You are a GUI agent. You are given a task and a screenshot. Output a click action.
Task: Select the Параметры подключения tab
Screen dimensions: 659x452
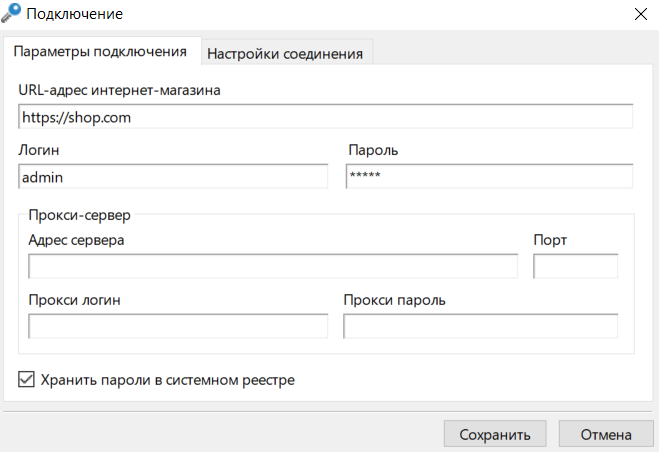100,51
